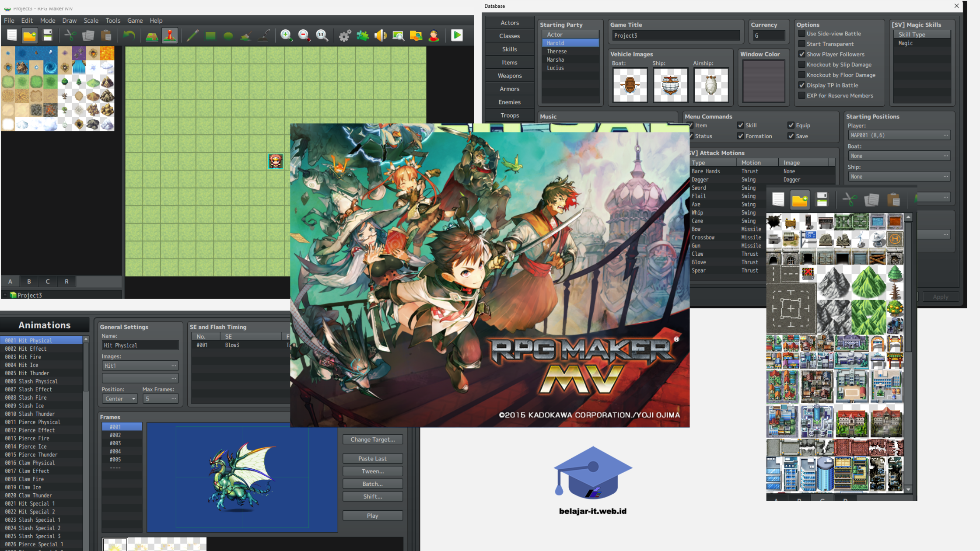Switch to Map editing mode icon
The width and height of the screenshot is (980, 551).
pyautogui.click(x=152, y=35)
